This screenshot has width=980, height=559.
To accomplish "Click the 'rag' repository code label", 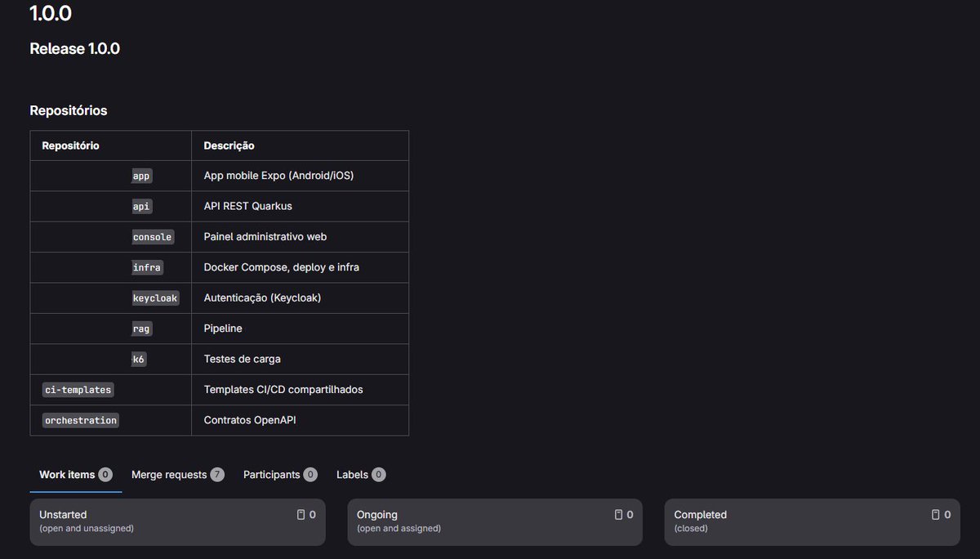I will [141, 329].
